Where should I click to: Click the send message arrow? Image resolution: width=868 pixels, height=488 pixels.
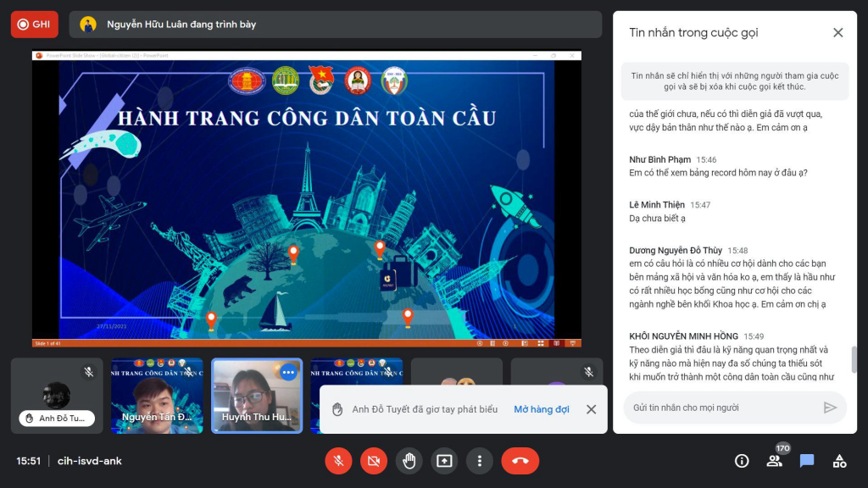(x=829, y=408)
